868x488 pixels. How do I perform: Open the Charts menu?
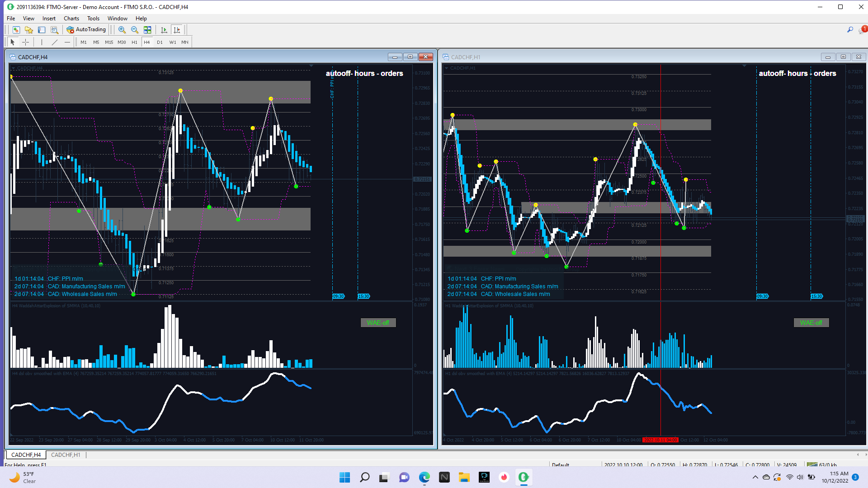click(x=71, y=19)
